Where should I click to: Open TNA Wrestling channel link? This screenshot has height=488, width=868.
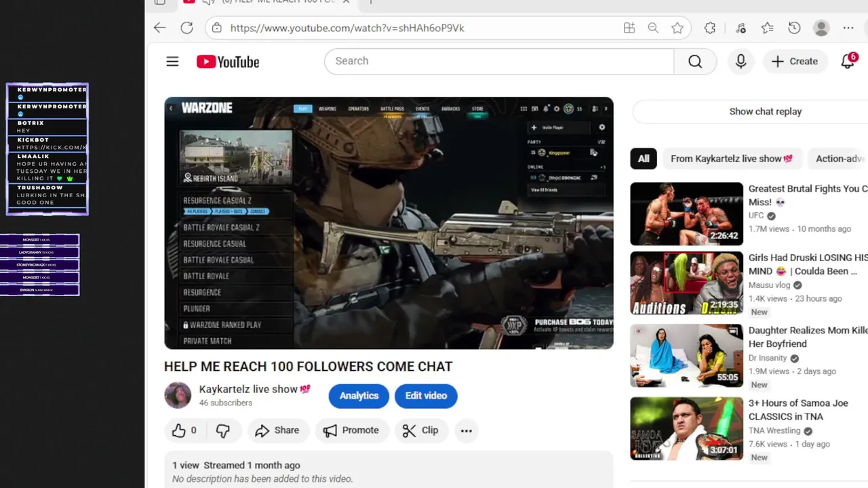774,430
